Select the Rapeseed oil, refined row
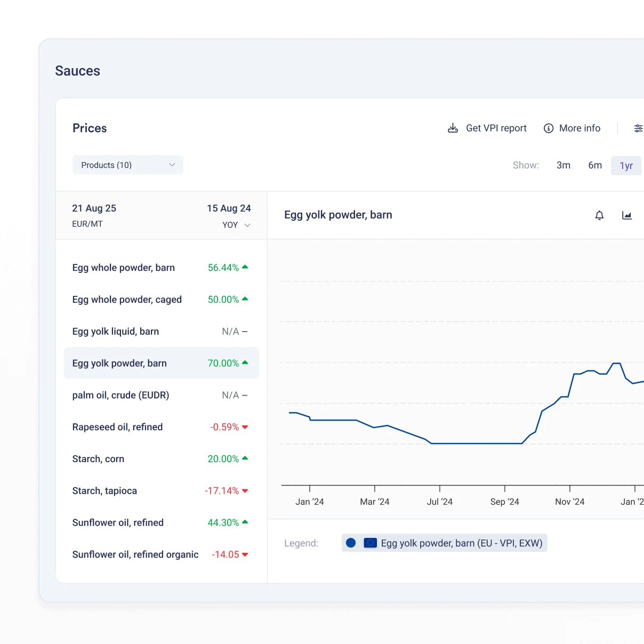 click(x=162, y=427)
